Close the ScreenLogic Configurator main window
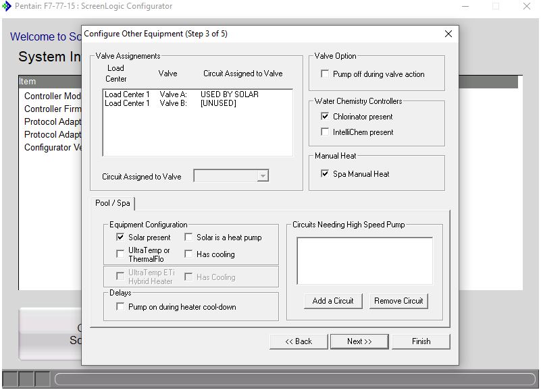Image resolution: width=541 pixels, height=392 pixels. pyautogui.click(x=527, y=6)
